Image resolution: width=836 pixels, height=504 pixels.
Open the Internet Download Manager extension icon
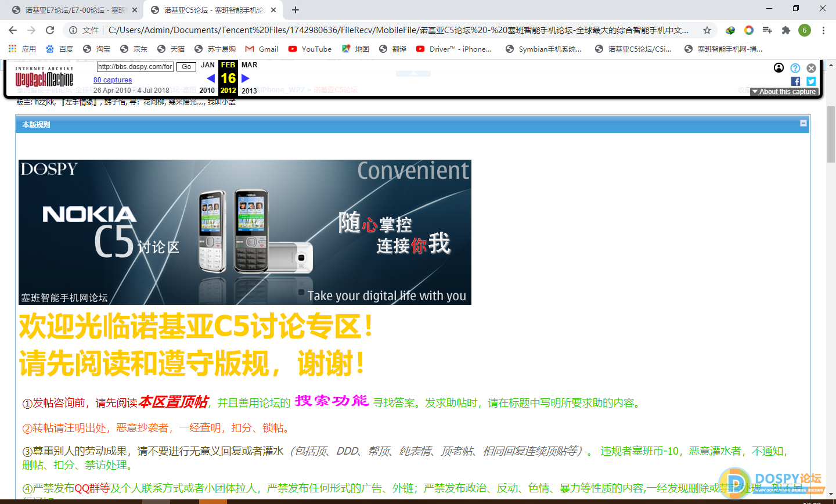coord(730,30)
